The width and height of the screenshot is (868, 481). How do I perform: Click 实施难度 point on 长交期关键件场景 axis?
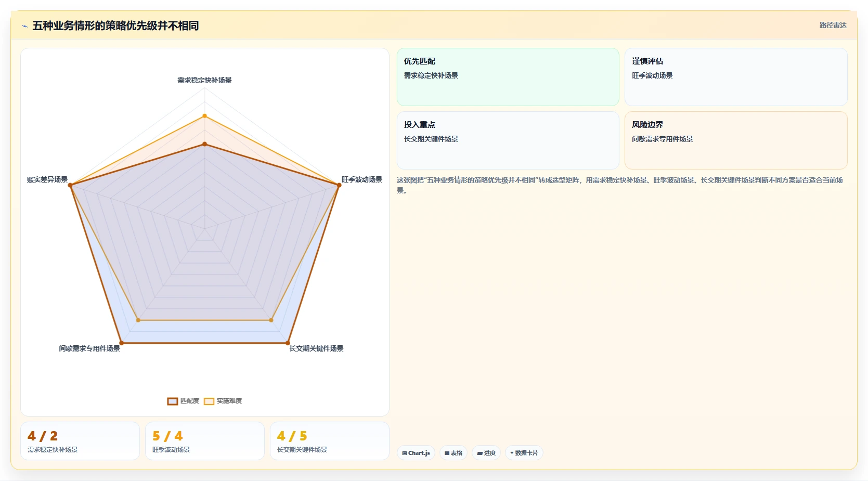271,320
